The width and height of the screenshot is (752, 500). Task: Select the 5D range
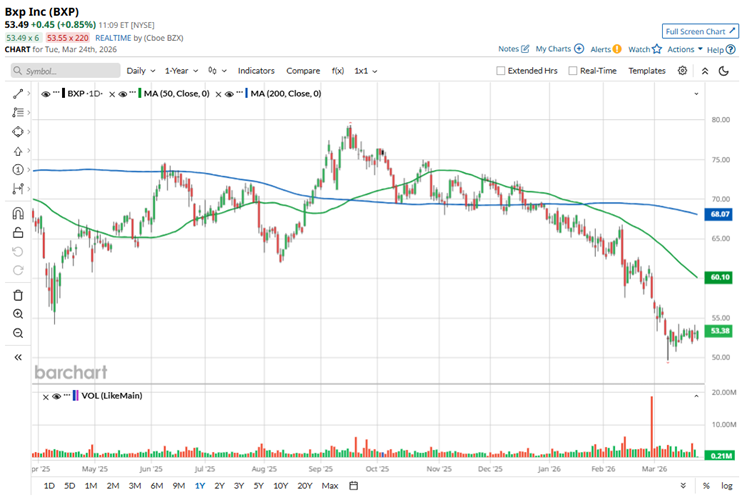(70, 486)
